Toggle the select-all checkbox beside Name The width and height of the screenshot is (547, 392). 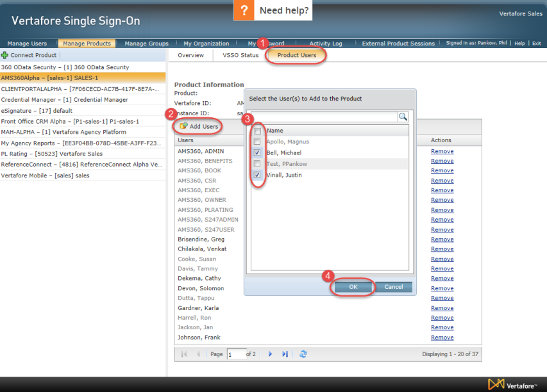[257, 131]
